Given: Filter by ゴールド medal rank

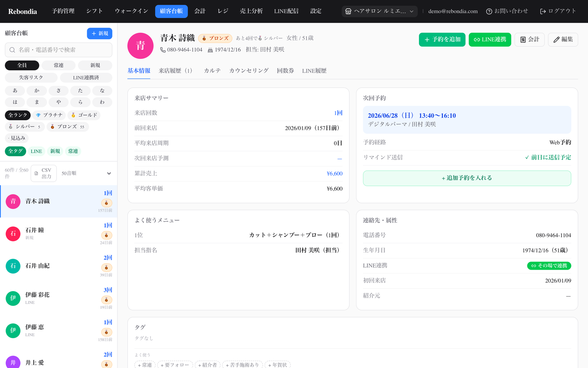Looking at the screenshot, I should pos(84,115).
